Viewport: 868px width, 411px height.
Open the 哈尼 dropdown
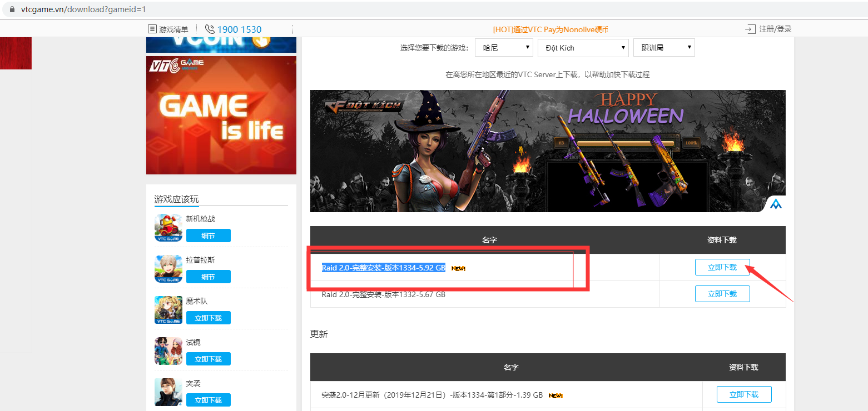pyautogui.click(x=504, y=48)
